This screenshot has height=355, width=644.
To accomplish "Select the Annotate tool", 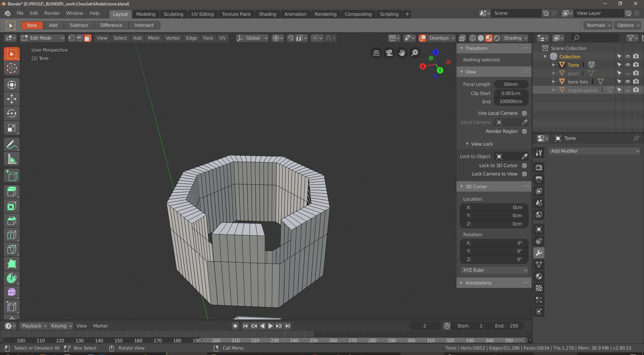I will click(x=12, y=145).
